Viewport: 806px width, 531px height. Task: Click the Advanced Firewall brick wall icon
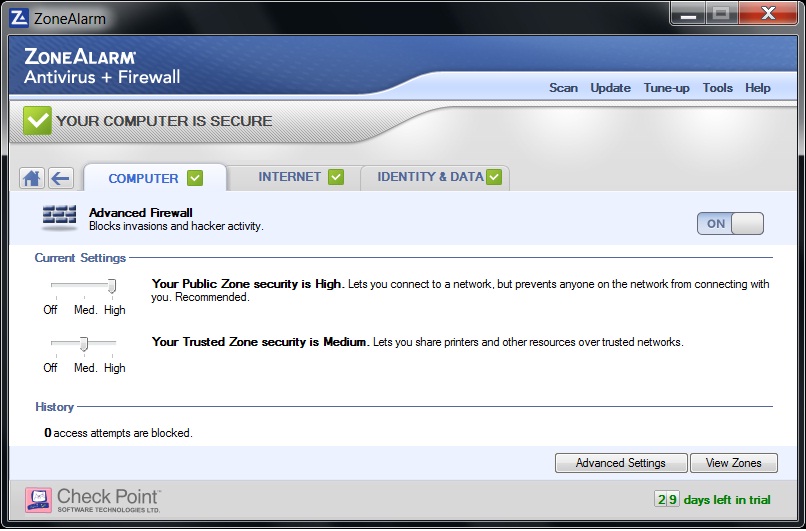tap(59, 217)
